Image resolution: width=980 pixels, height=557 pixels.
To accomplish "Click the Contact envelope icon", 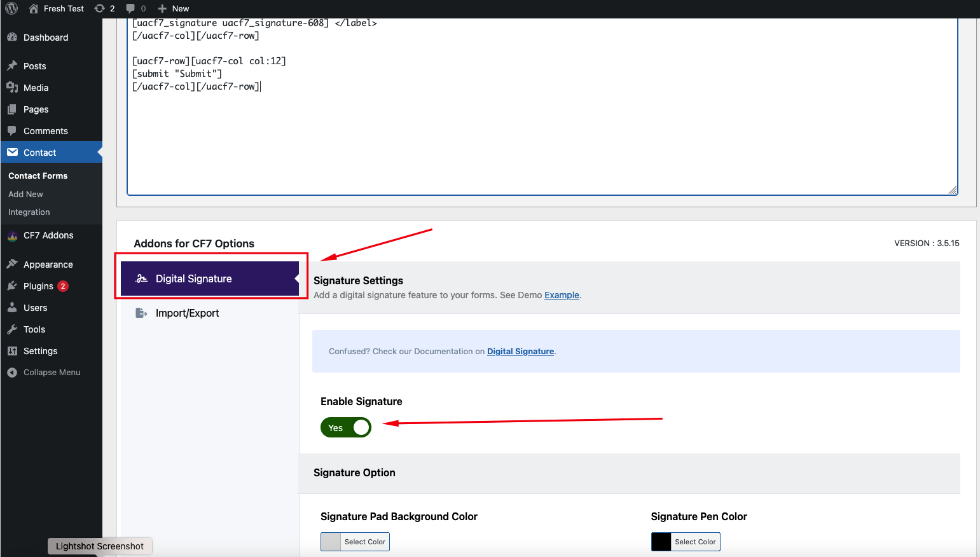I will [12, 152].
